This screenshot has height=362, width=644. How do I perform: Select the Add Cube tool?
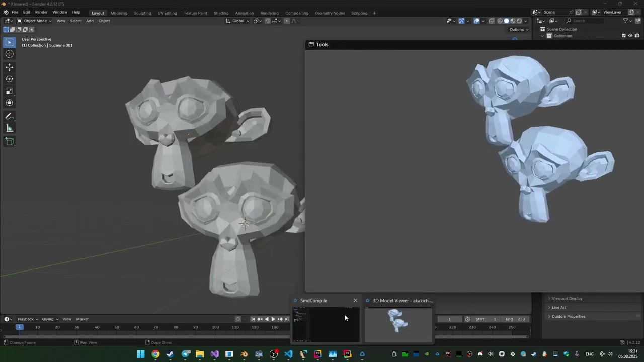[x=10, y=141]
